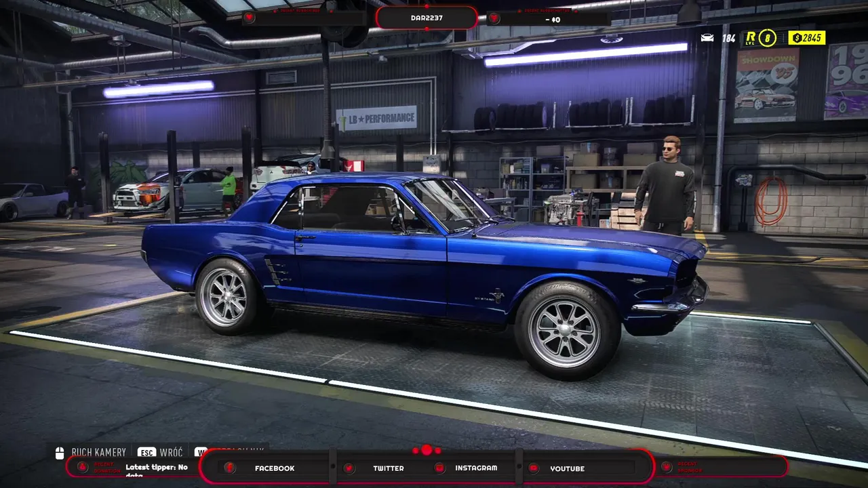Click the ESC key prompt icon
The width and height of the screenshot is (868, 488).
point(146,452)
